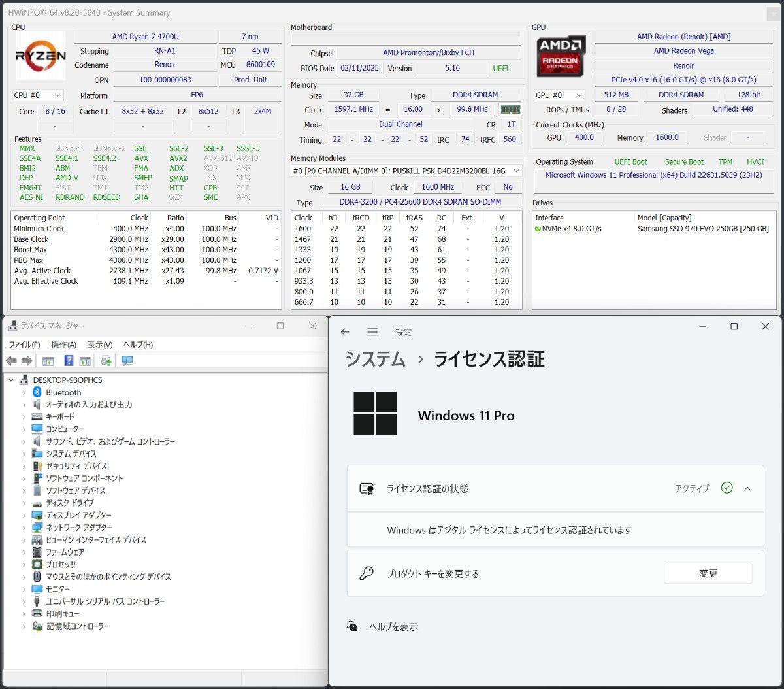784x689 pixels.
Task: Expand the ディスク ドライブ node
Action: 24,503
